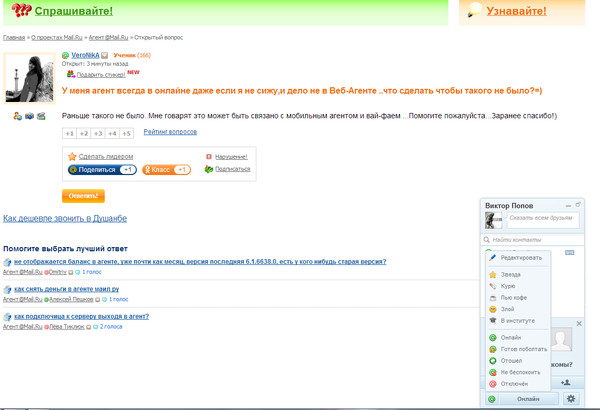Open the question как подключица к серверу выходя в агент?

(82, 316)
